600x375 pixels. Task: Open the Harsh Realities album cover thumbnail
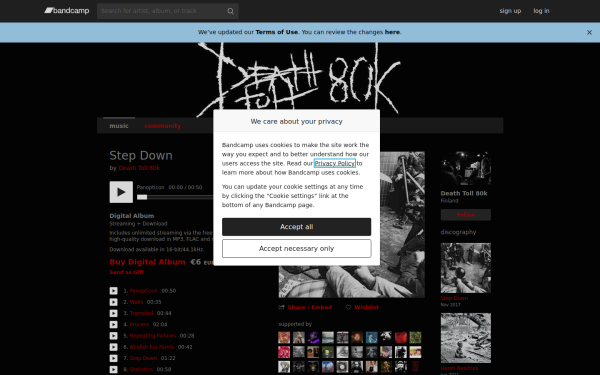click(x=466, y=338)
